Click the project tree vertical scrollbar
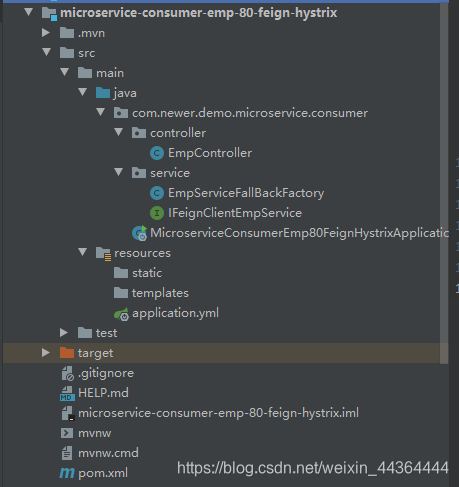This screenshot has height=487, width=459. pyautogui.click(x=444, y=183)
